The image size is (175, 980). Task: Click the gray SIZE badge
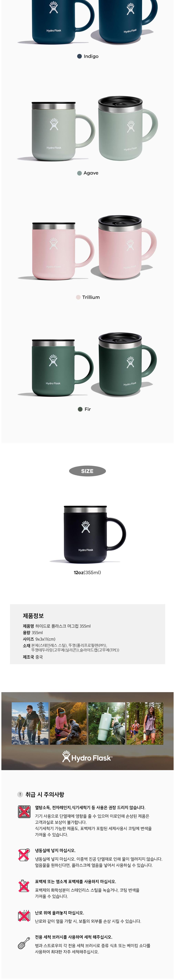pyautogui.click(x=87, y=471)
